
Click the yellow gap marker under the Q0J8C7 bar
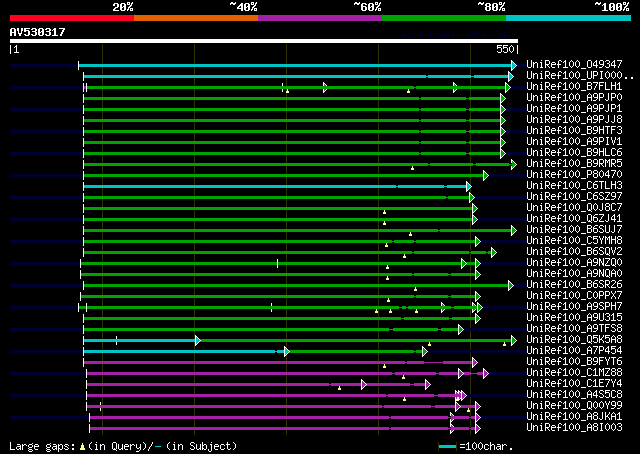pyautogui.click(x=384, y=212)
